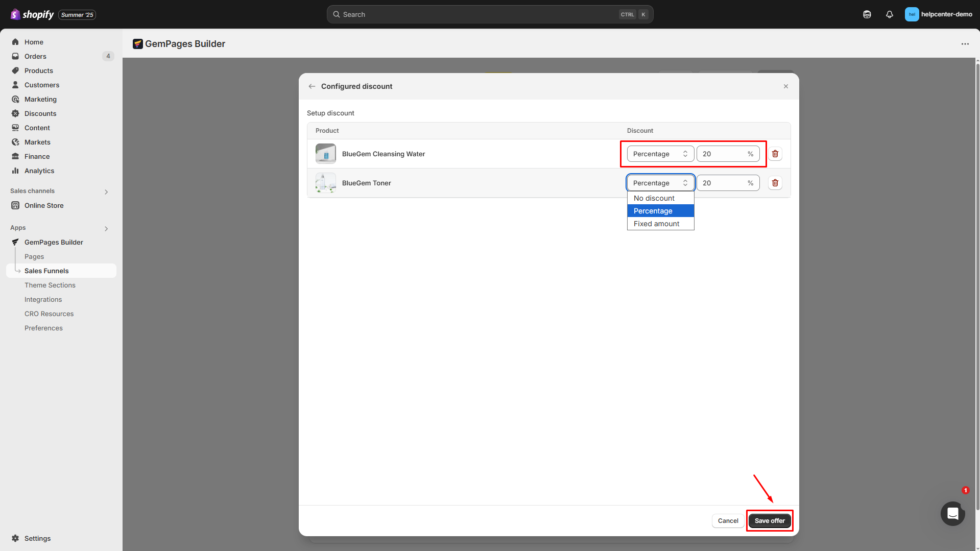
Task: Open the notifications bell
Action: coord(889,14)
